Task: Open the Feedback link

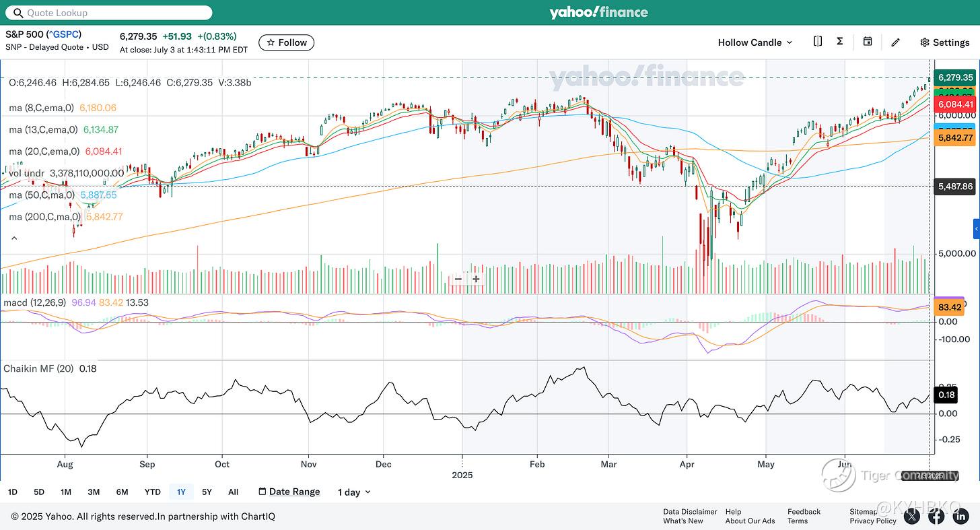Action: pos(804,512)
